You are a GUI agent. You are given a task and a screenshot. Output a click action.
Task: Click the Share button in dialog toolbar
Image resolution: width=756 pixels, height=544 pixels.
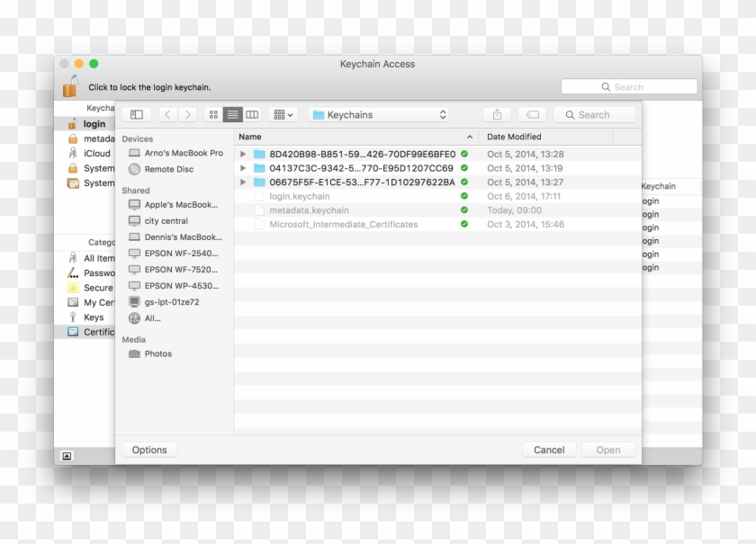point(497,115)
